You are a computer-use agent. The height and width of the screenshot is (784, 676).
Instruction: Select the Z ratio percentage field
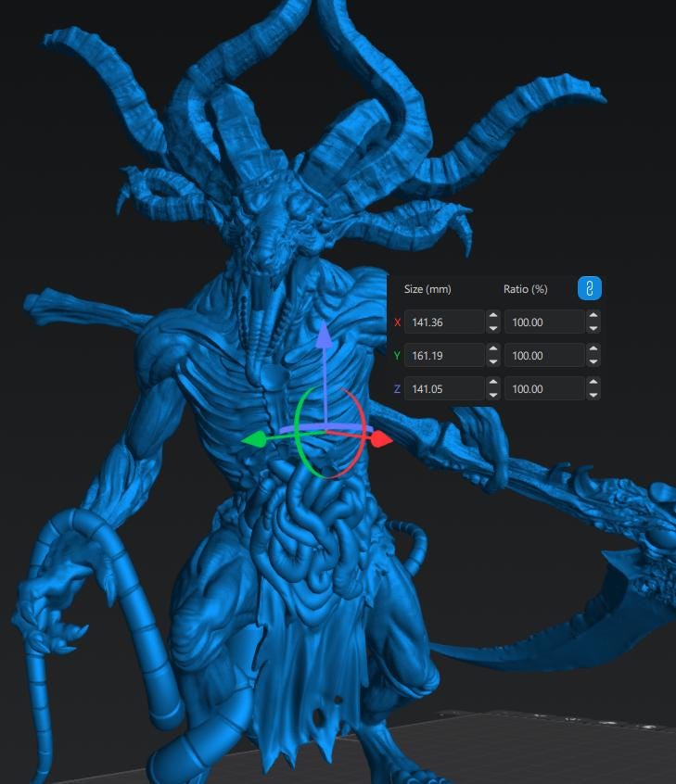tap(544, 388)
